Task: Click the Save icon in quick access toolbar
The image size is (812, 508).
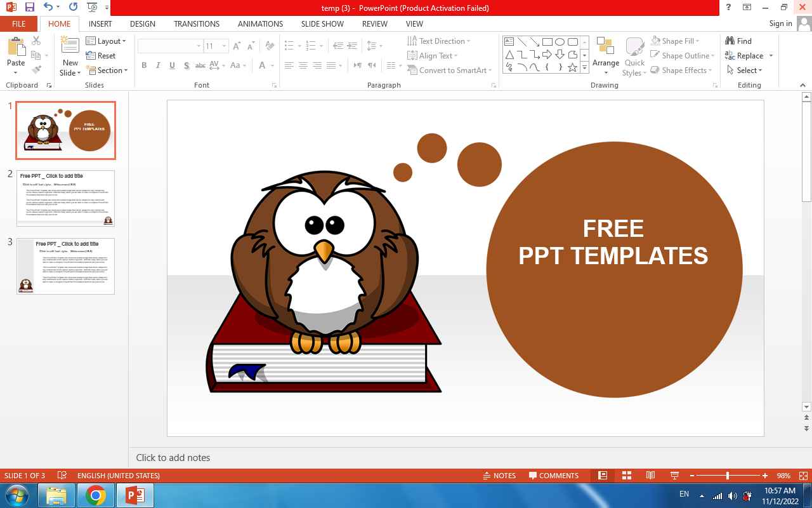Action: coord(29,8)
